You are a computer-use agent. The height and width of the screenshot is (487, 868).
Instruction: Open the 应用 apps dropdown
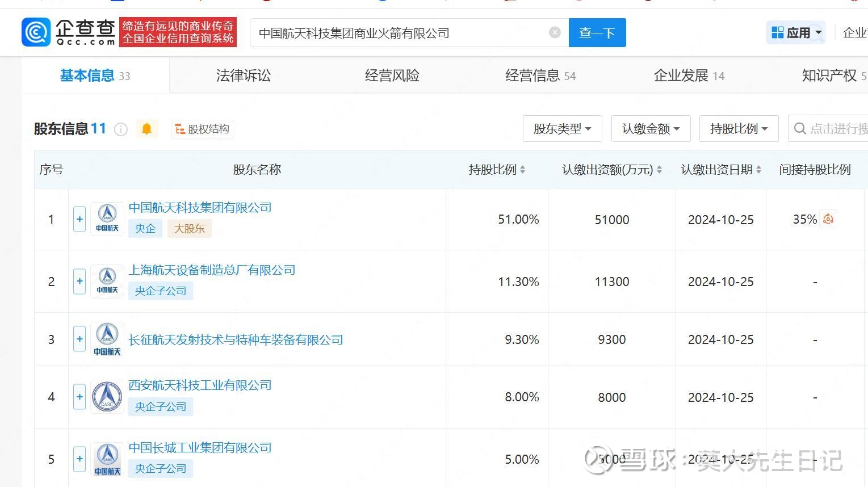pos(796,33)
